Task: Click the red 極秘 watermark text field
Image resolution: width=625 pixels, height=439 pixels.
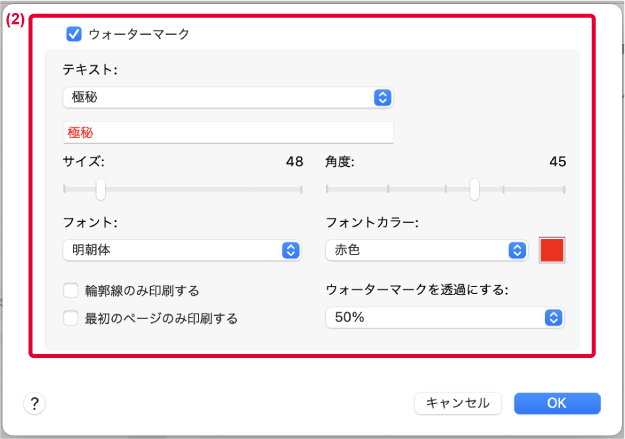Action: click(x=228, y=132)
